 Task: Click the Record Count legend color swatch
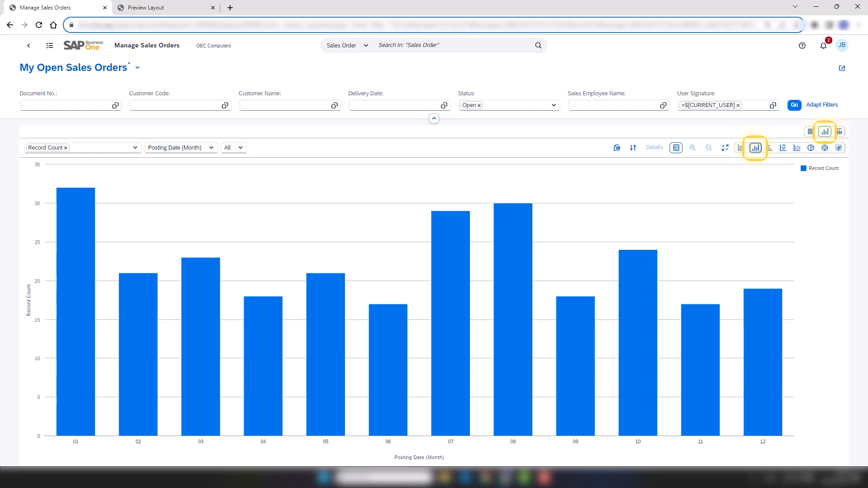pos(803,168)
